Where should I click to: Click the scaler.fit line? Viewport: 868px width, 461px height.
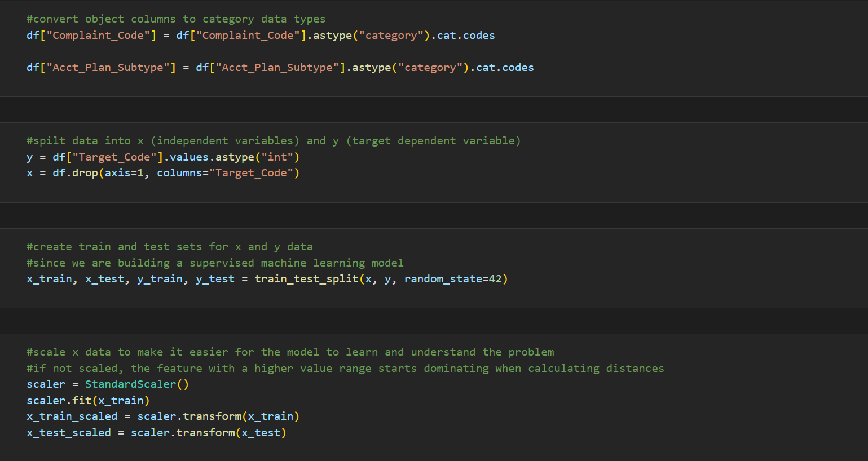(87, 400)
